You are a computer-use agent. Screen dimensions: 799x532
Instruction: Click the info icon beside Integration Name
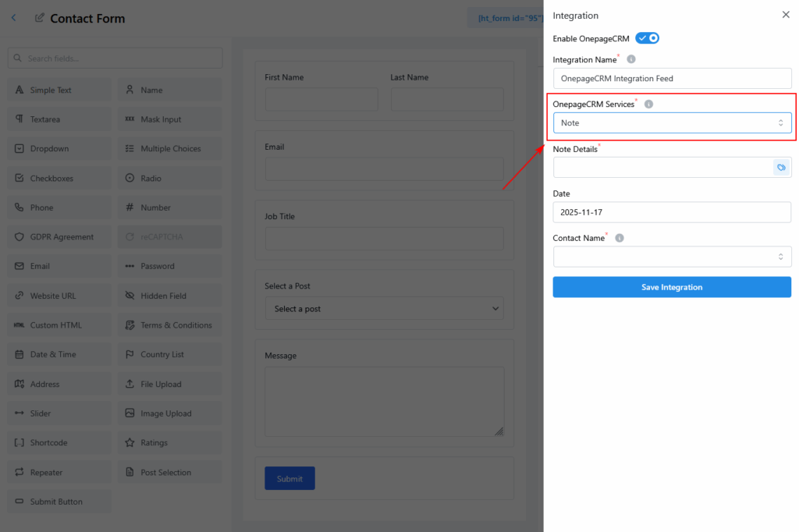pos(631,59)
